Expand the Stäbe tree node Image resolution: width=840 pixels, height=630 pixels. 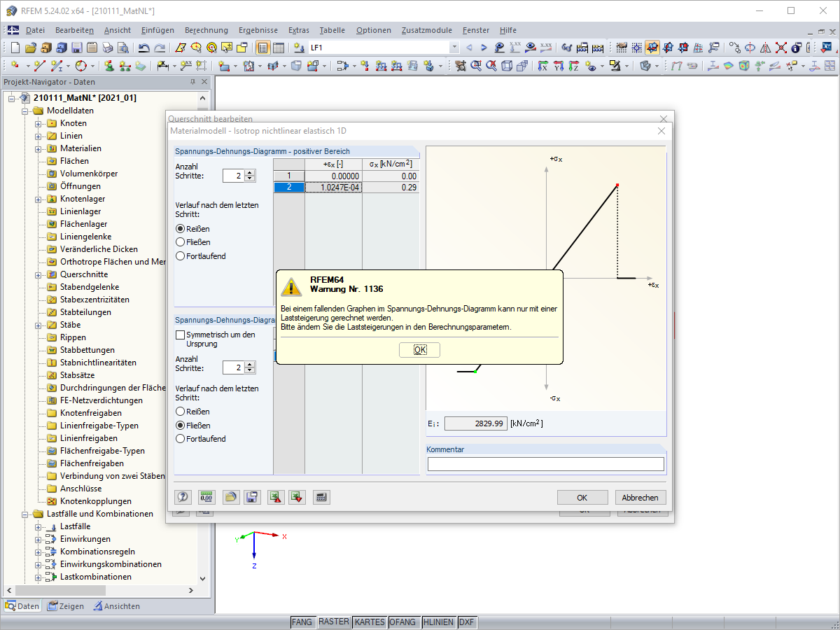point(38,325)
